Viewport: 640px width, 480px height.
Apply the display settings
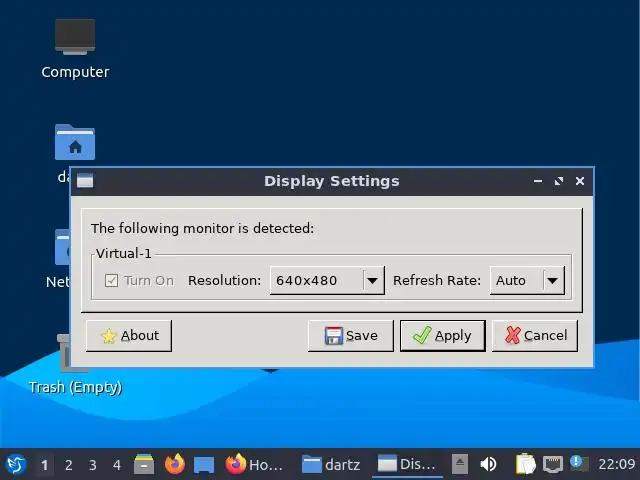pyautogui.click(x=443, y=336)
